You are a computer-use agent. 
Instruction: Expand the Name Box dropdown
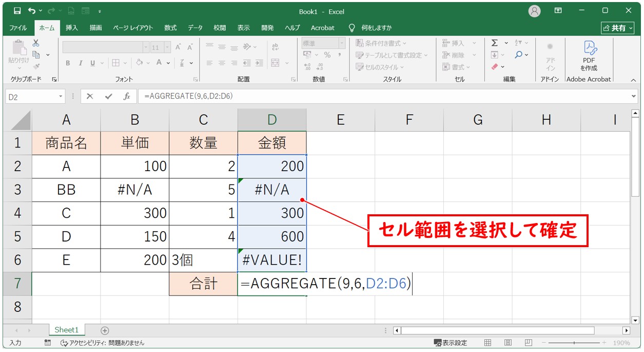[61, 96]
